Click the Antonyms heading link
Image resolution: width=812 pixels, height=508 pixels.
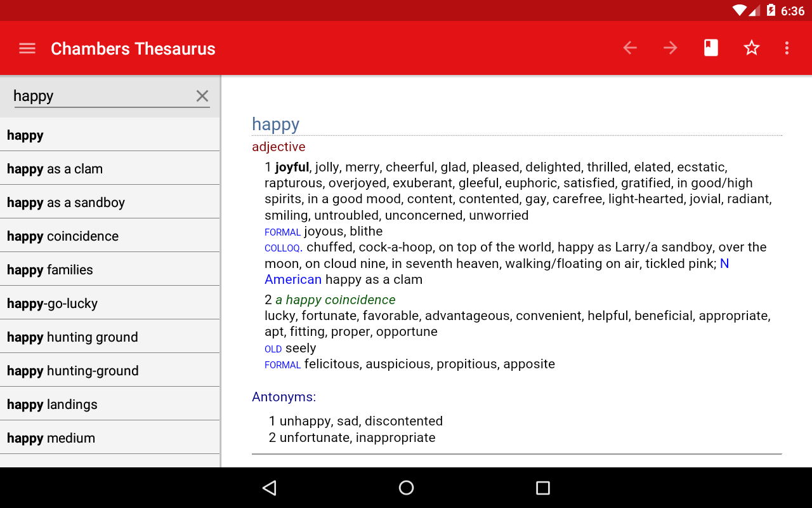(284, 396)
